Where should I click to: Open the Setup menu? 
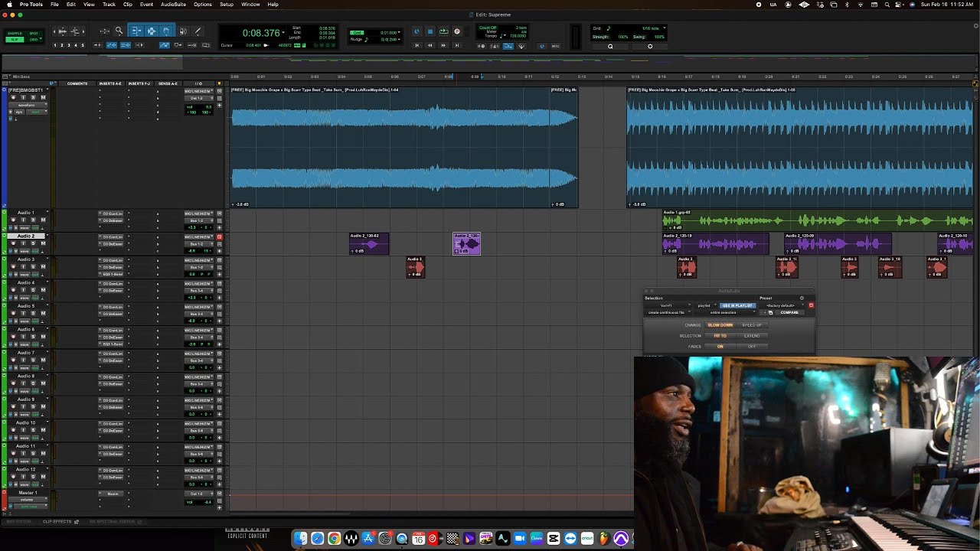(227, 5)
